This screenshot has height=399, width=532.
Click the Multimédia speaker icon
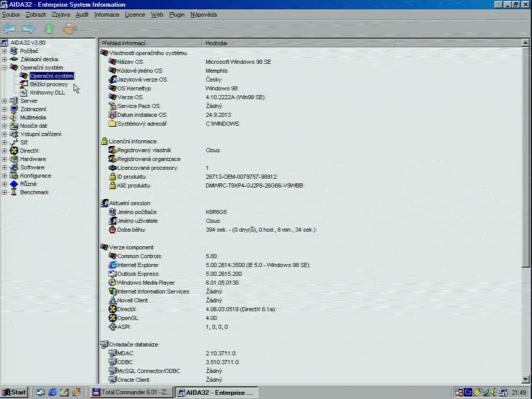point(14,117)
